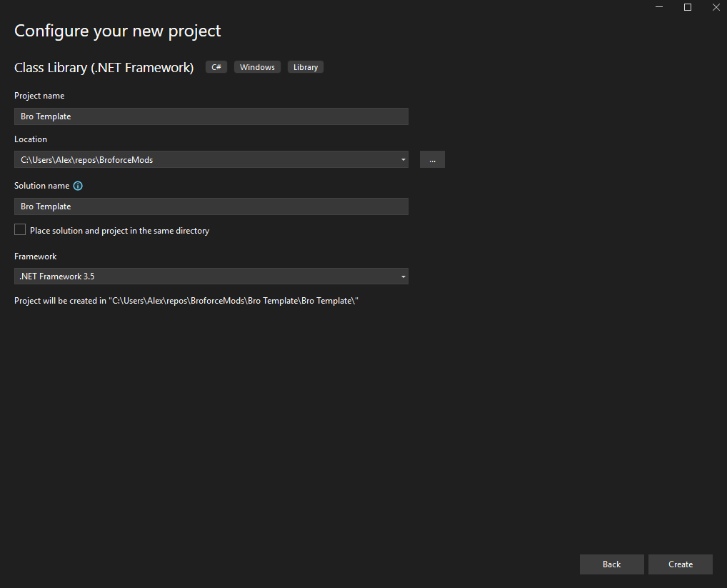Click the 'Project will be created in' path text
Image resolution: width=727 pixels, height=588 pixels.
186,301
